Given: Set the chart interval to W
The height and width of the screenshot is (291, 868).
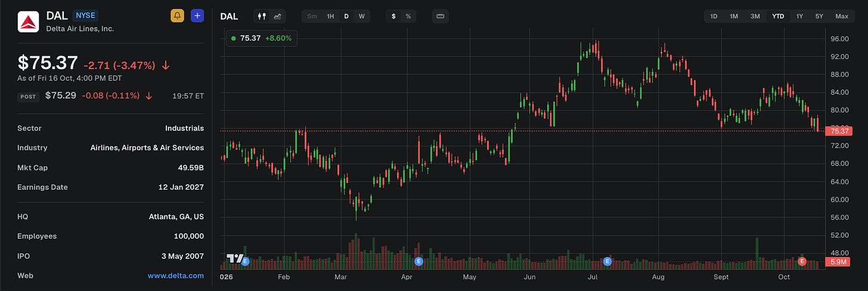Looking at the screenshot, I should 361,16.
